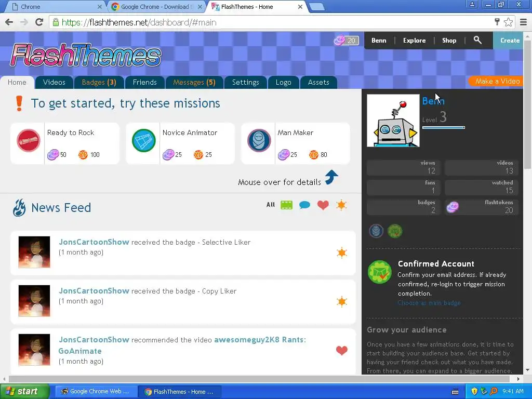The height and width of the screenshot is (399, 532).
Task: Filter news feed by videos film icon
Action: click(x=286, y=205)
